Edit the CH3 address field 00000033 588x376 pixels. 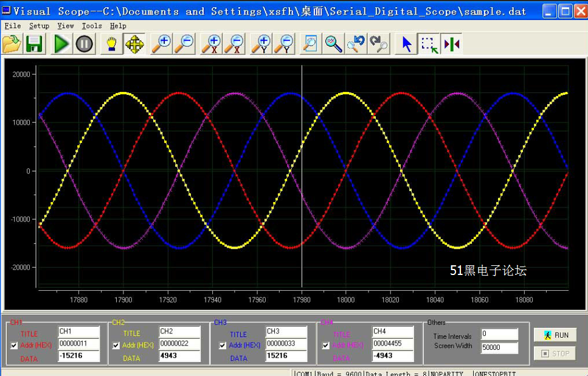click(x=286, y=343)
